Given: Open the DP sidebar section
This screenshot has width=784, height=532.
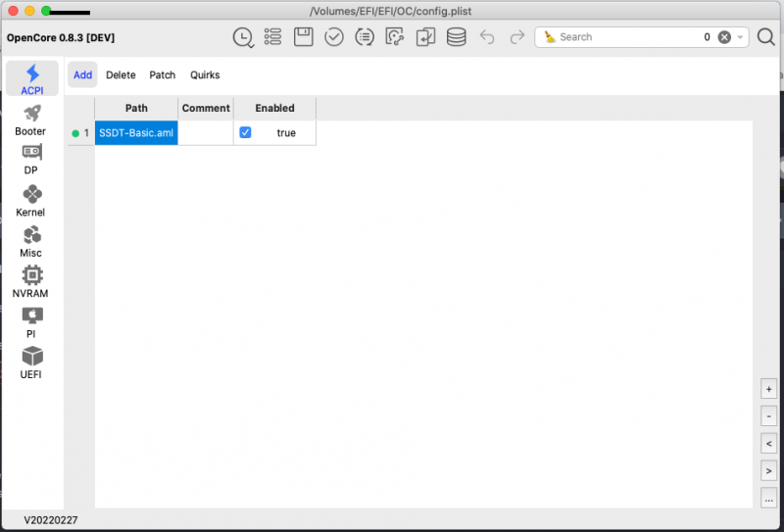Looking at the screenshot, I should 30,160.
